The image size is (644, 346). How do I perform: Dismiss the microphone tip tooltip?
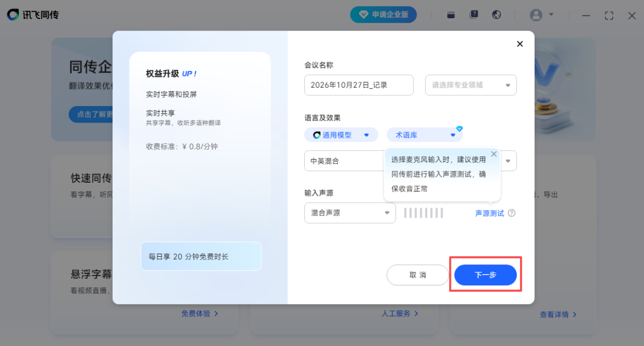point(494,154)
